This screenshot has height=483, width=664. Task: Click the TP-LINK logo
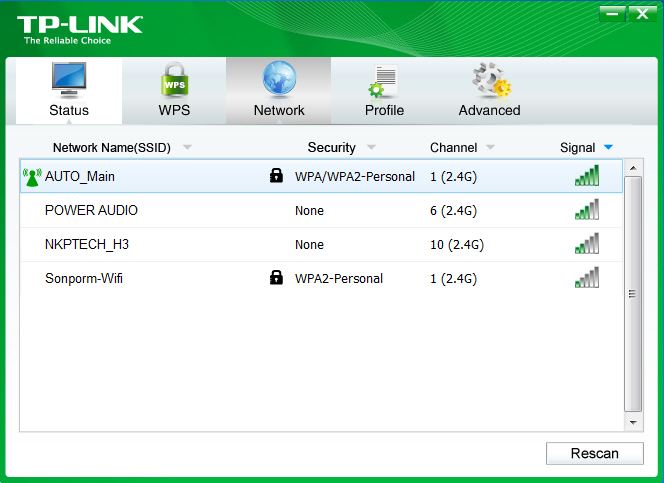click(x=80, y=30)
